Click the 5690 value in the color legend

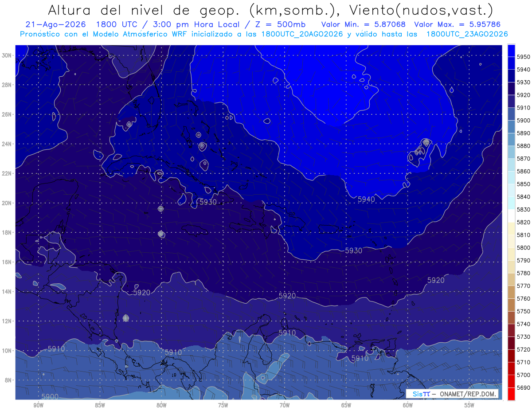pos(523,387)
